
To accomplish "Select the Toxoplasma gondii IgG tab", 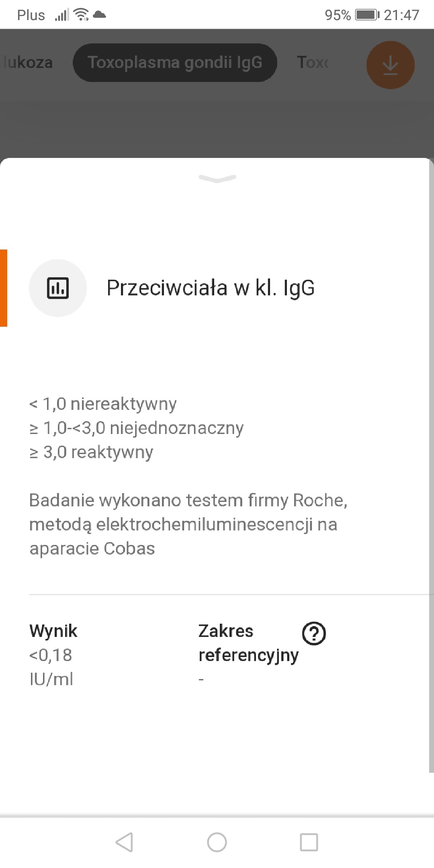I will pyautogui.click(x=175, y=63).
